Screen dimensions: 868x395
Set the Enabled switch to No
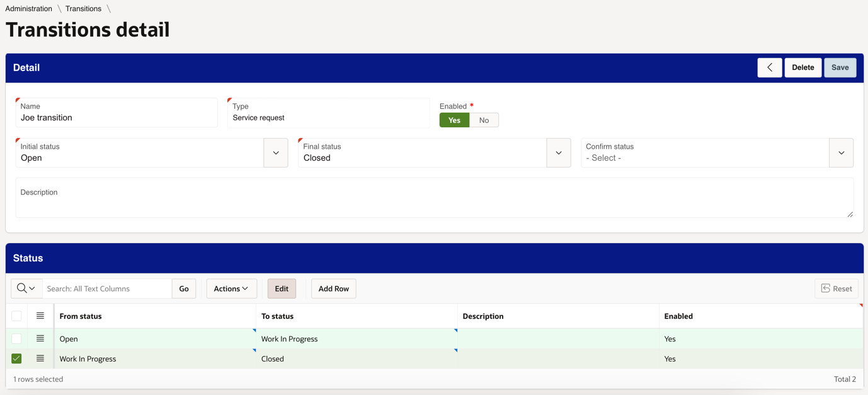point(484,120)
